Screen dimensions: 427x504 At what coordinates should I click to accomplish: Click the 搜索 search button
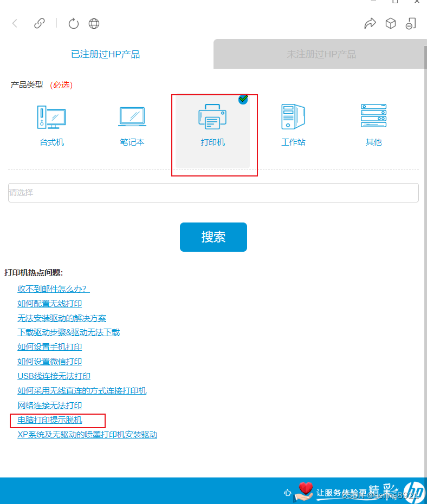click(214, 237)
